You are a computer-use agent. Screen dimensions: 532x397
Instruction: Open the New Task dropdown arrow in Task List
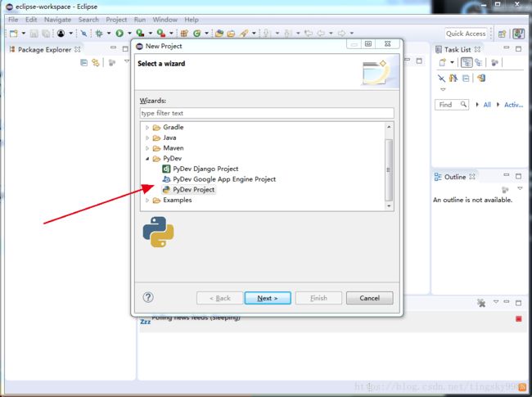coord(452,62)
